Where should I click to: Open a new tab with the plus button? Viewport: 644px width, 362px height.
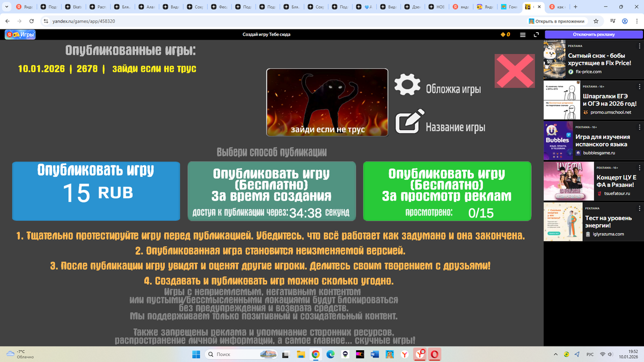pyautogui.click(x=575, y=7)
